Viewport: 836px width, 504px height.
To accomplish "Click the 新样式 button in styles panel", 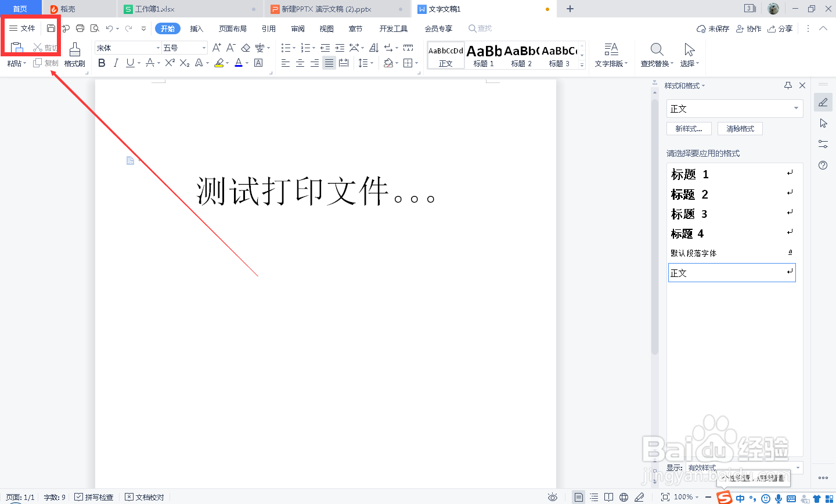I will 689,128.
